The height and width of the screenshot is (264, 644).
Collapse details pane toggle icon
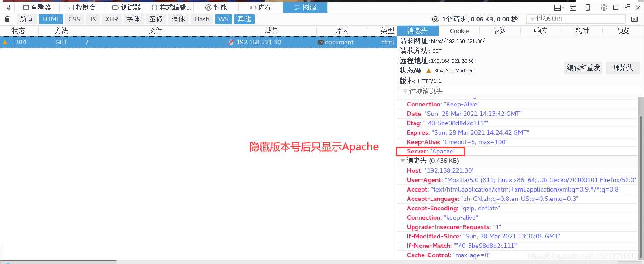(x=634, y=19)
